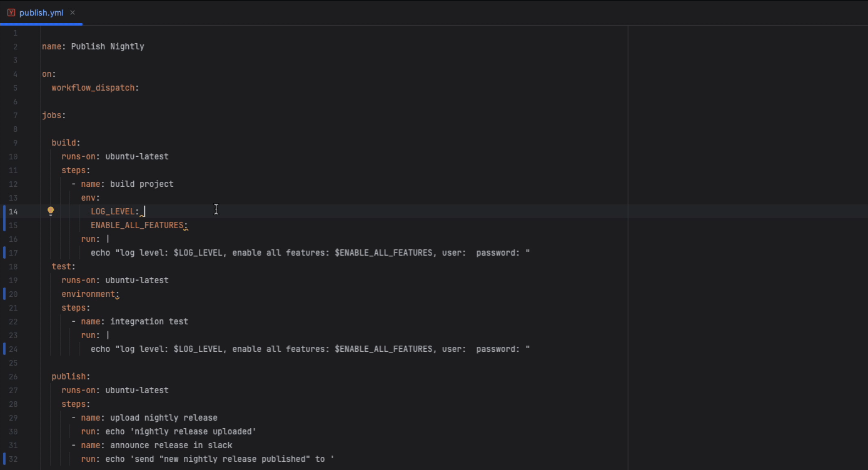This screenshot has width=868, height=470.
Task: Click line number 32 in the gutter
Action: pos(13,459)
